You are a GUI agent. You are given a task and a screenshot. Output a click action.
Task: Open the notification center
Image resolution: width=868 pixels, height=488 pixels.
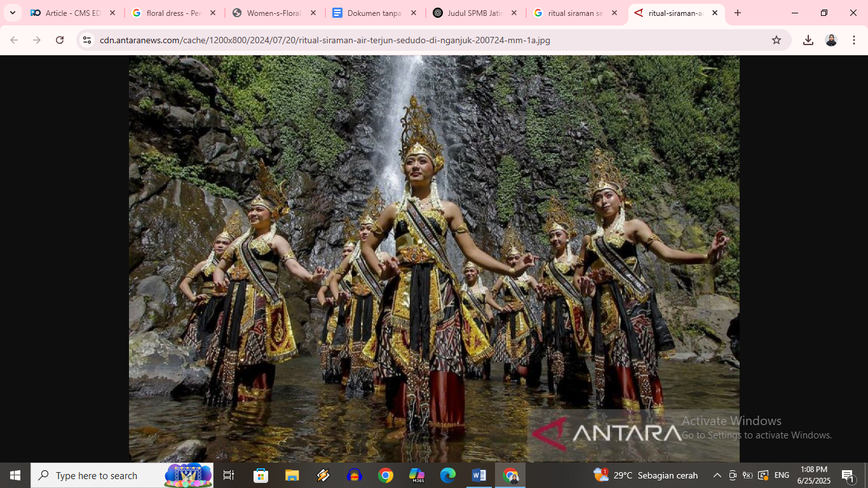tap(848, 475)
